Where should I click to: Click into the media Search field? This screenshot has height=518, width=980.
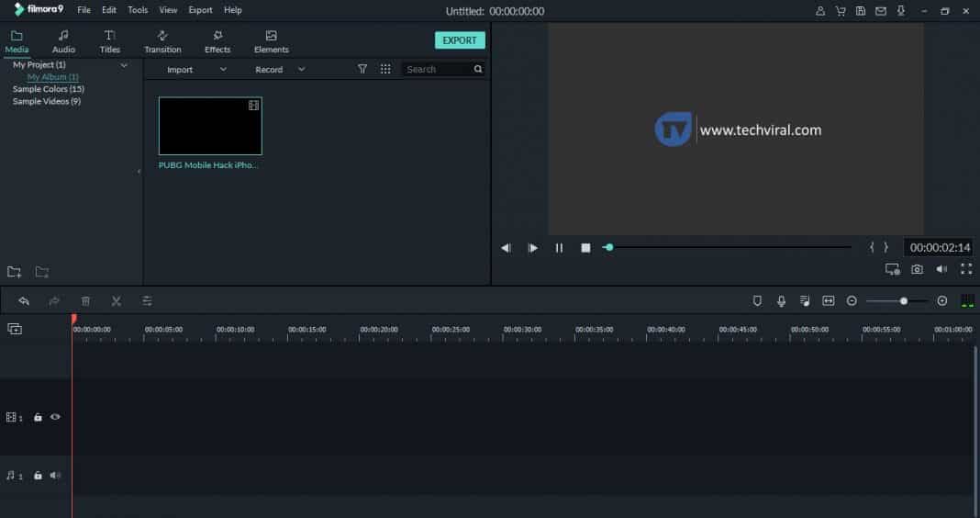click(x=438, y=70)
